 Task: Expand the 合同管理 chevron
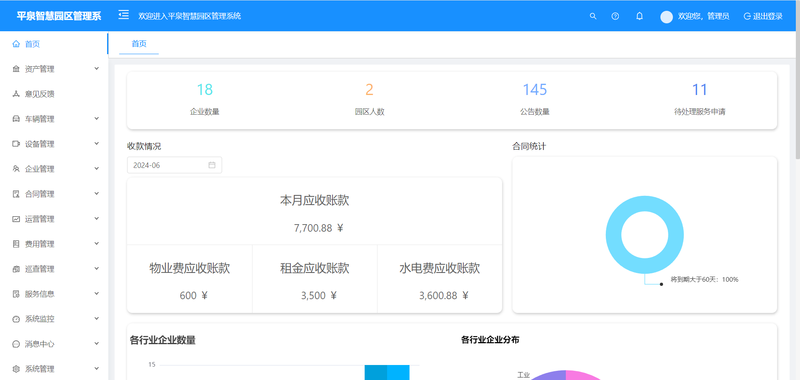point(97,193)
